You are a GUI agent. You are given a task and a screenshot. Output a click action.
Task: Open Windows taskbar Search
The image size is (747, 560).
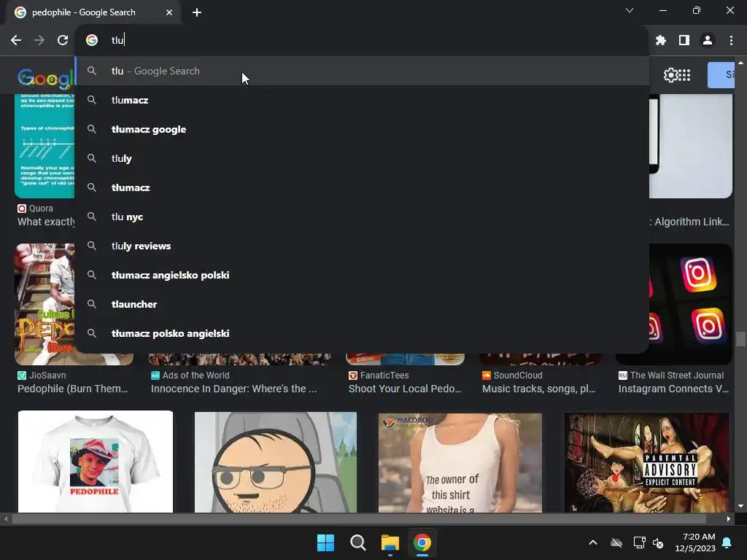[x=357, y=542]
